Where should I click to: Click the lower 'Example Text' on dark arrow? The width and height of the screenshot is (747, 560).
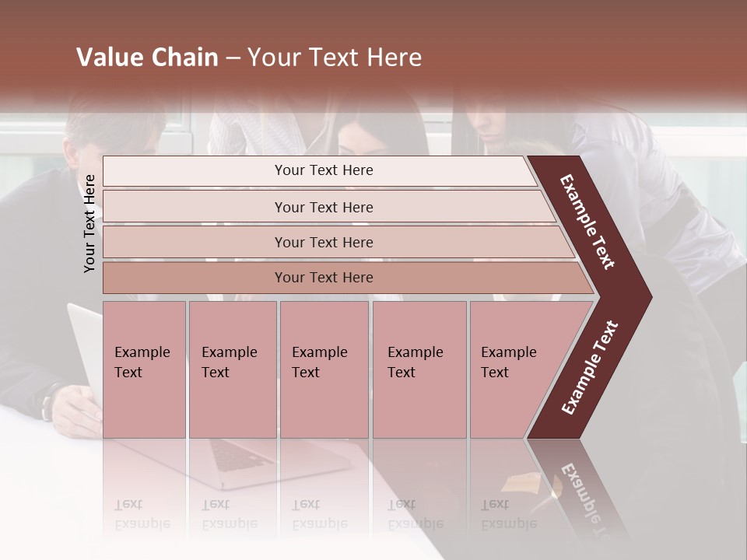click(590, 368)
